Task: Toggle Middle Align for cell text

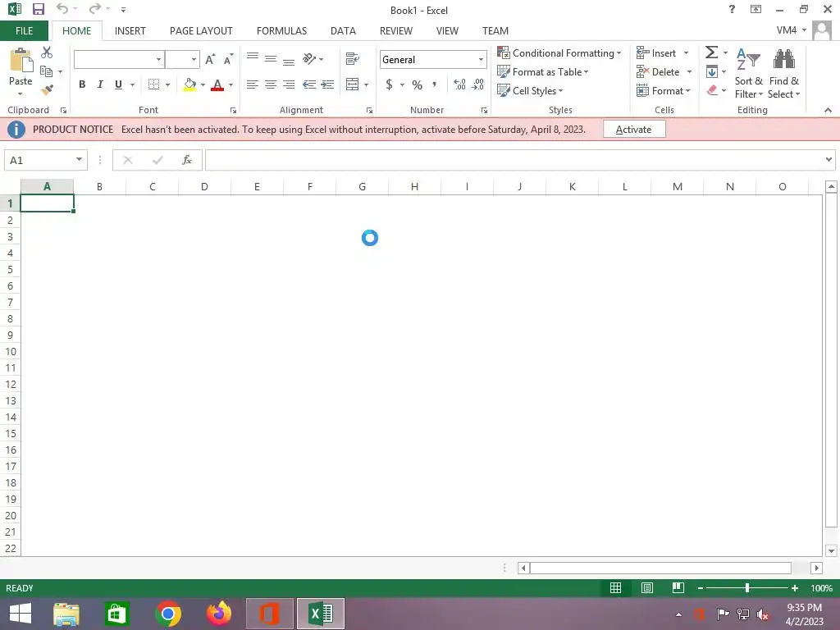Action: coord(271,59)
